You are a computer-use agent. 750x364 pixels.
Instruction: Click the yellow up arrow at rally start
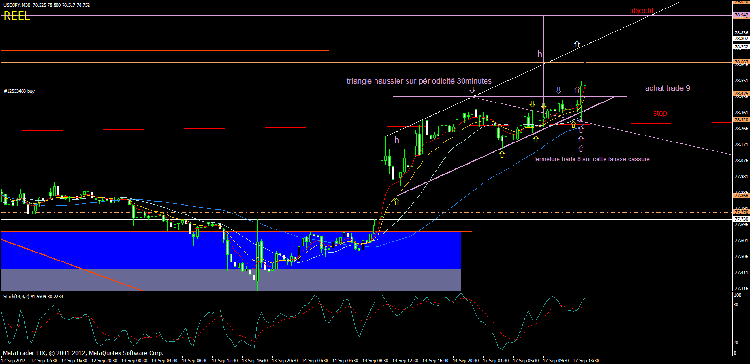pos(396,201)
